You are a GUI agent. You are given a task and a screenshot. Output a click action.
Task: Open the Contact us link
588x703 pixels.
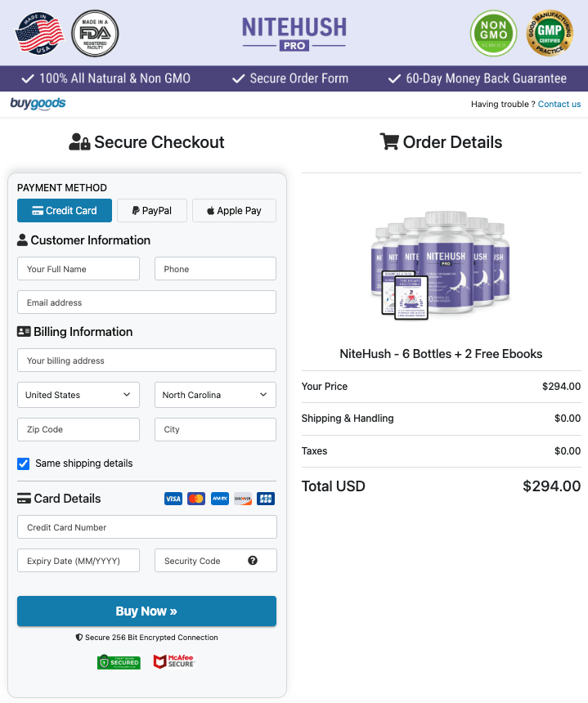click(x=559, y=104)
